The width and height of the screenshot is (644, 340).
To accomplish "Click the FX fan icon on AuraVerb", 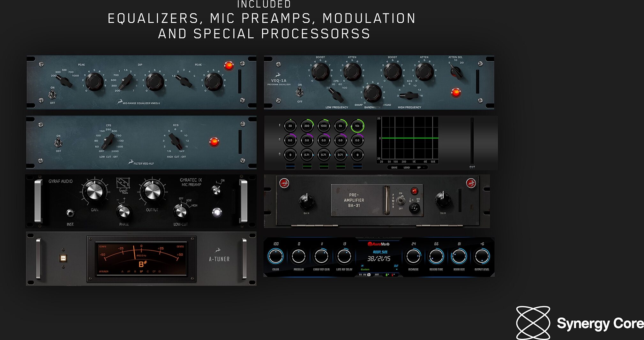I will (x=369, y=275).
